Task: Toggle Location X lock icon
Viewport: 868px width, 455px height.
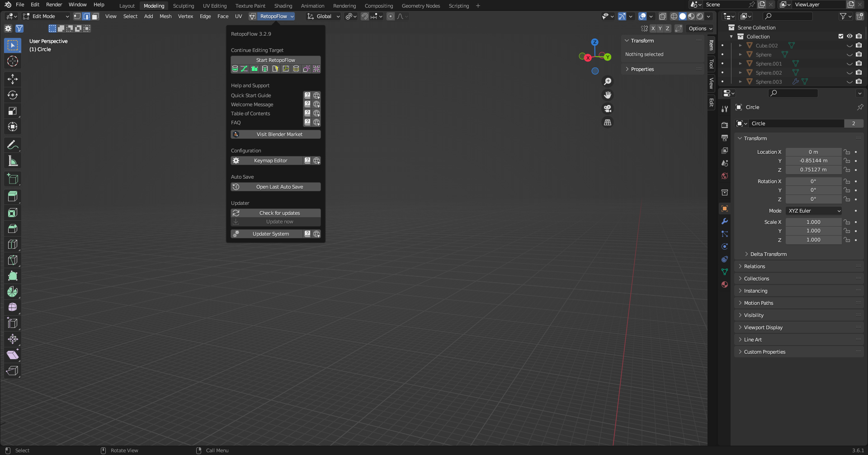Action: pyautogui.click(x=847, y=152)
